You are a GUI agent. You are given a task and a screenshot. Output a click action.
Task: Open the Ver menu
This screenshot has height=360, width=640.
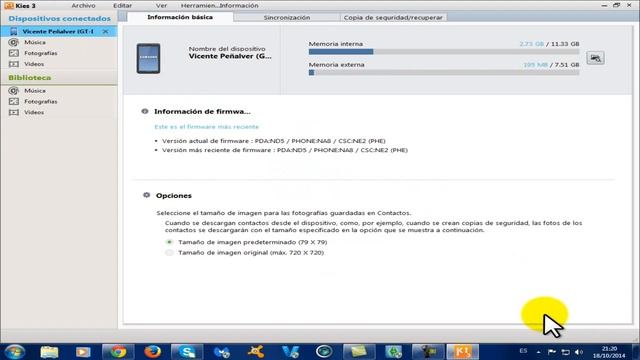(x=161, y=6)
